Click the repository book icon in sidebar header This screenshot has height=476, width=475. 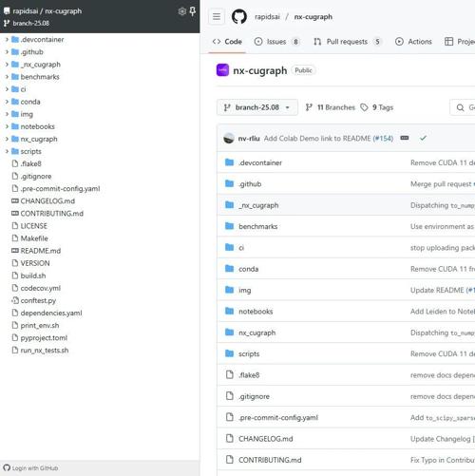coord(7,11)
